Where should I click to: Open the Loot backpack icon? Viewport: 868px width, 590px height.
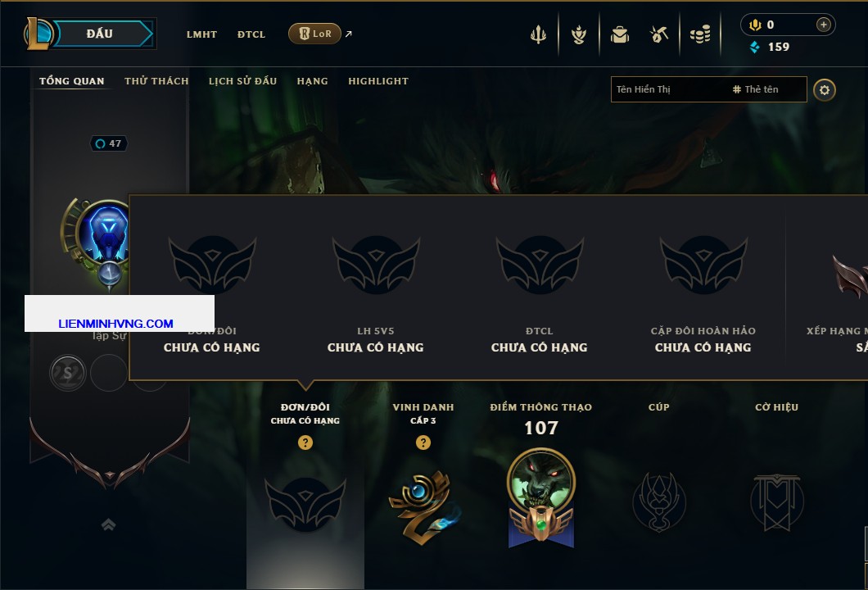pyautogui.click(x=619, y=34)
